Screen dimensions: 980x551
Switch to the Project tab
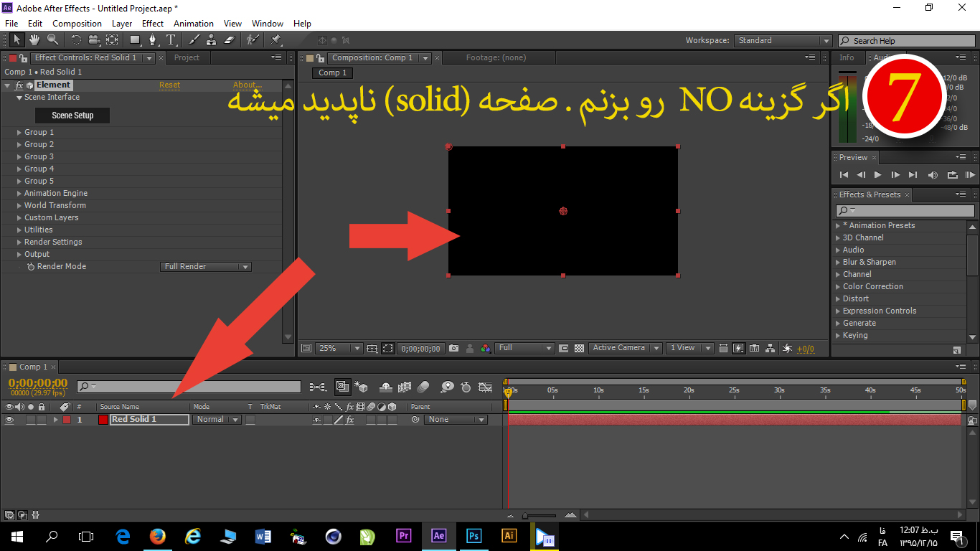point(187,57)
